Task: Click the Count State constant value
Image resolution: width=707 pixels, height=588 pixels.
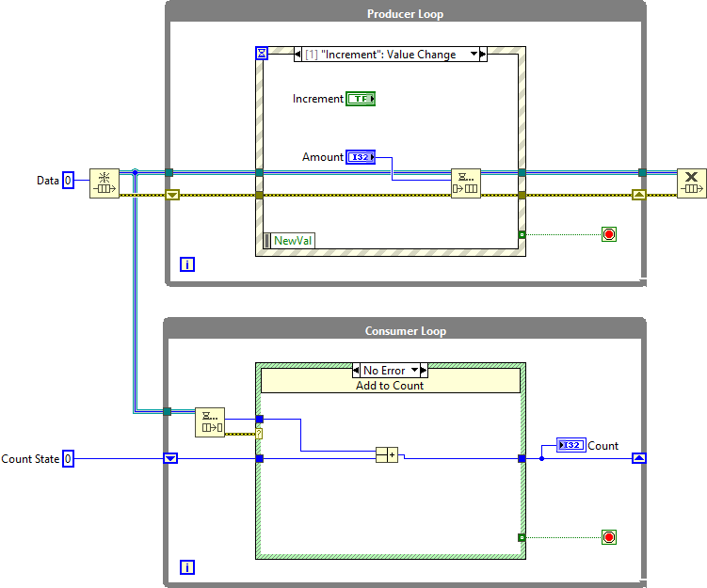Action: point(69,459)
